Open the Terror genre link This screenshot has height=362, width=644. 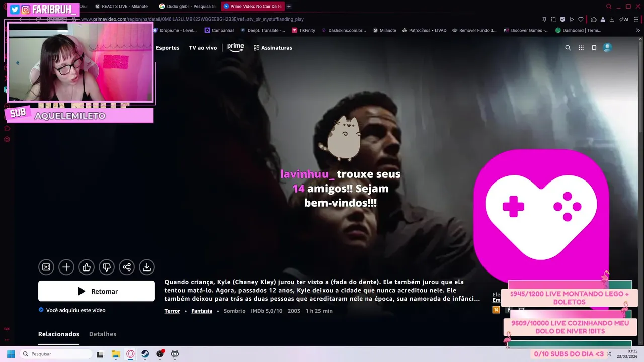(172, 311)
